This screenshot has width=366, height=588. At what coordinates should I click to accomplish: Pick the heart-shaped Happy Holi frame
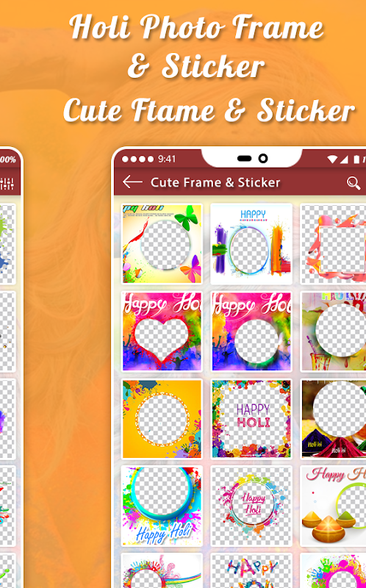[162, 331]
